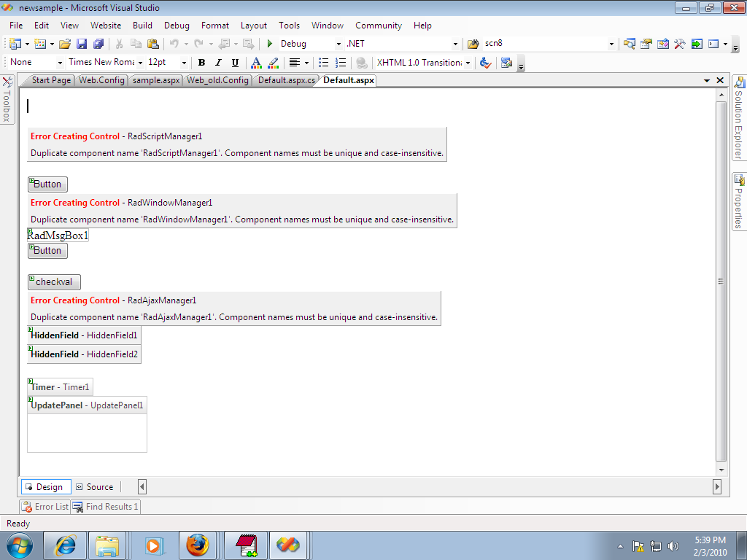Viewport: 747px width, 560px height.
Task: Open the File menu
Action: click(x=16, y=26)
